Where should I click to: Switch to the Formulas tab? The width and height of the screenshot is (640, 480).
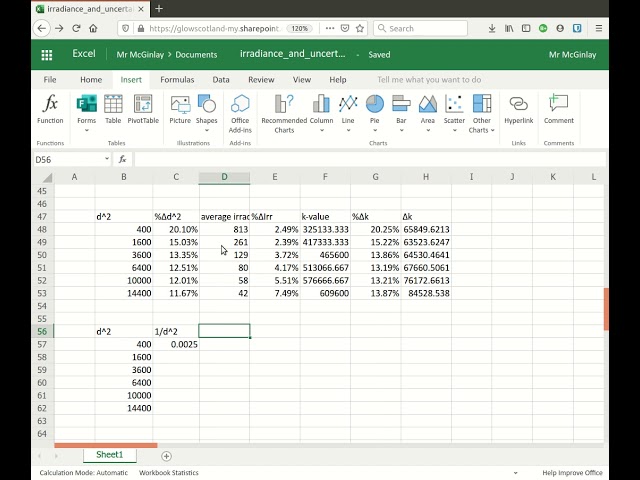[x=177, y=80]
